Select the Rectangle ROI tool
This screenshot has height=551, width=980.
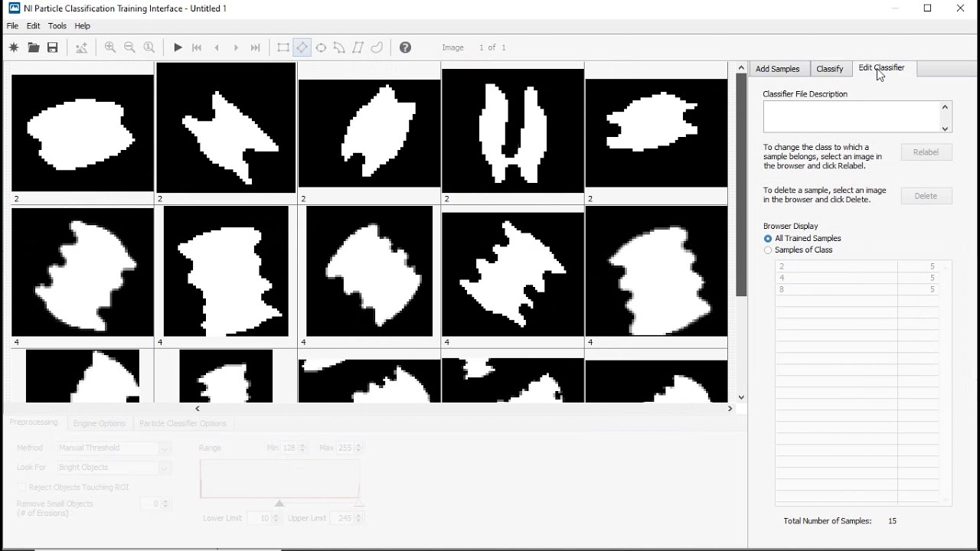tap(283, 47)
